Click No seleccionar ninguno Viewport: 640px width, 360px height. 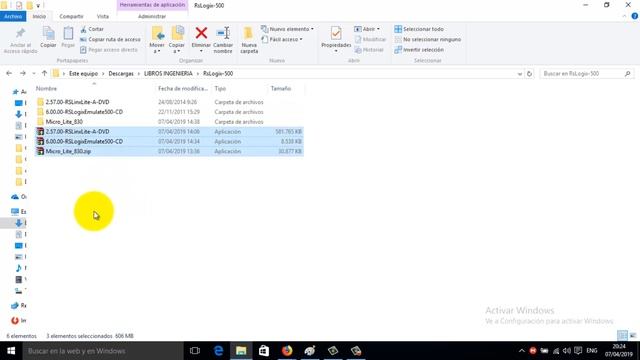(x=428, y=40)
